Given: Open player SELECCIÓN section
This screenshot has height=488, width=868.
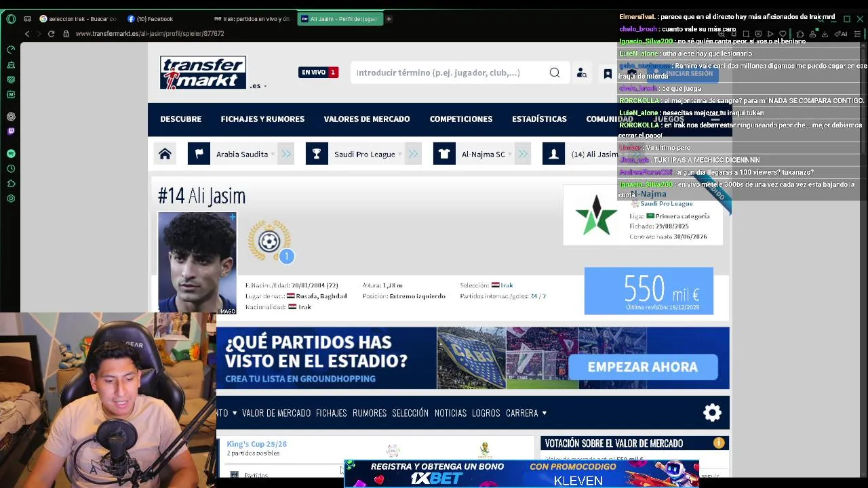Looking at the screenshot, I should (x=410, y=413).
